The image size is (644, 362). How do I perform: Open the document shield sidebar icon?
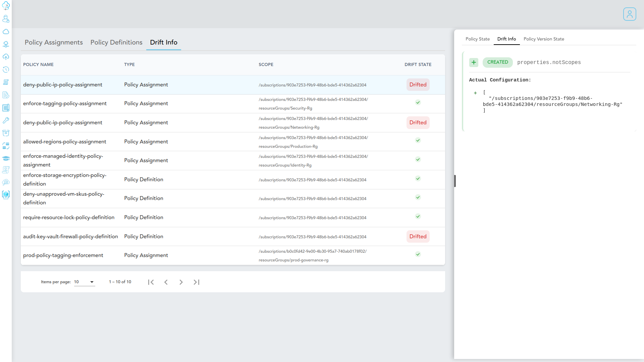click(x=6, y=95)
